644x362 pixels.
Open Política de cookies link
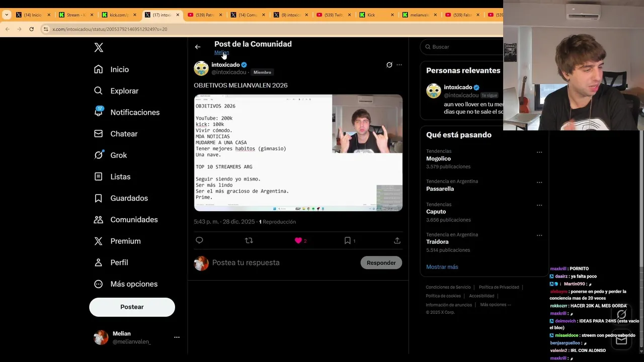coord(443,296)
